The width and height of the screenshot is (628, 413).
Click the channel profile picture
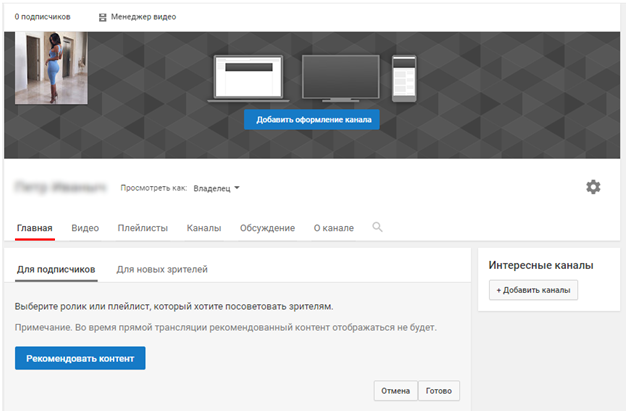51,68
